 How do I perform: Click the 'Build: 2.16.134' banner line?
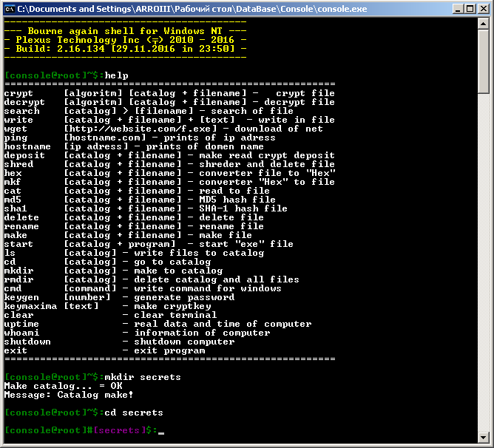pos(125,49)
